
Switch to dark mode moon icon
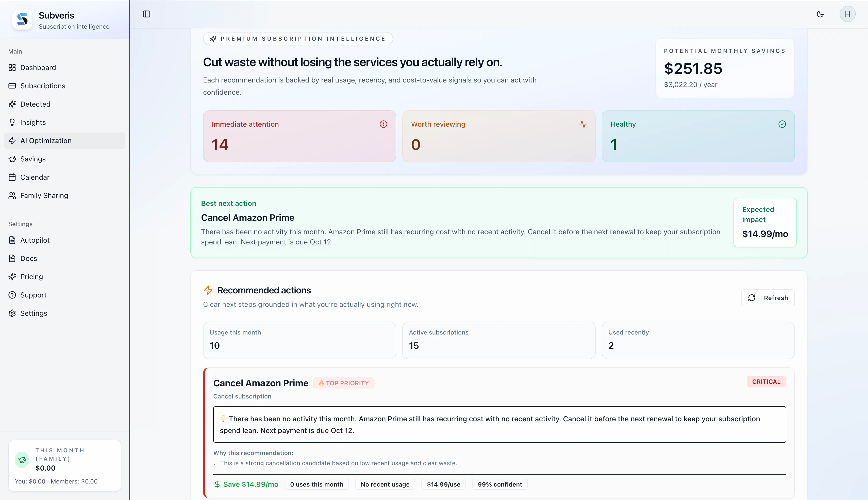click(820, 14)
